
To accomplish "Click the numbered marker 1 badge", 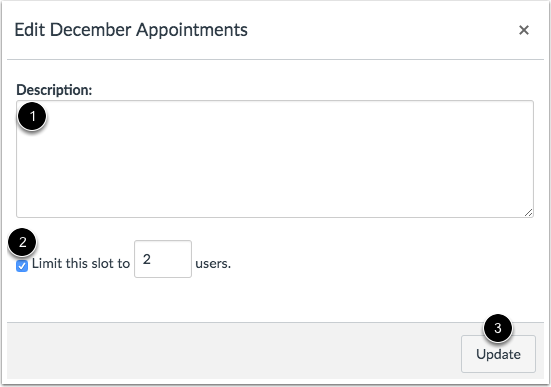I will pyautogui.click(x=32, y=116).
